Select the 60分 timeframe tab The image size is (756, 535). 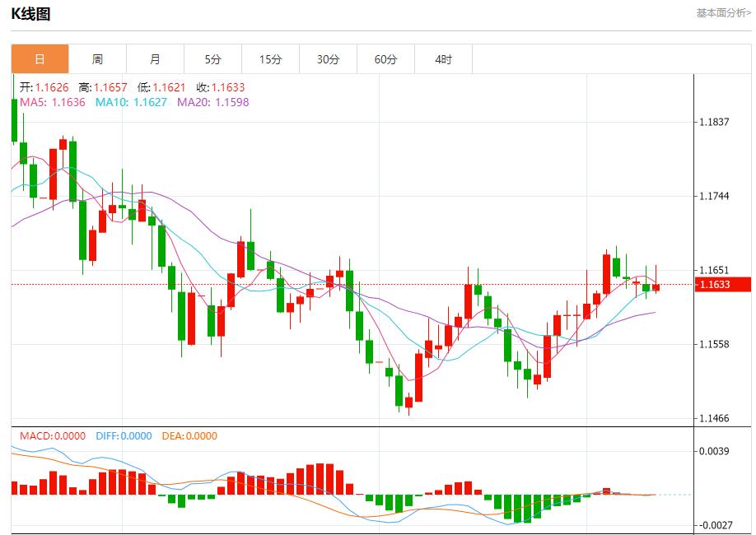click(385, 59)
